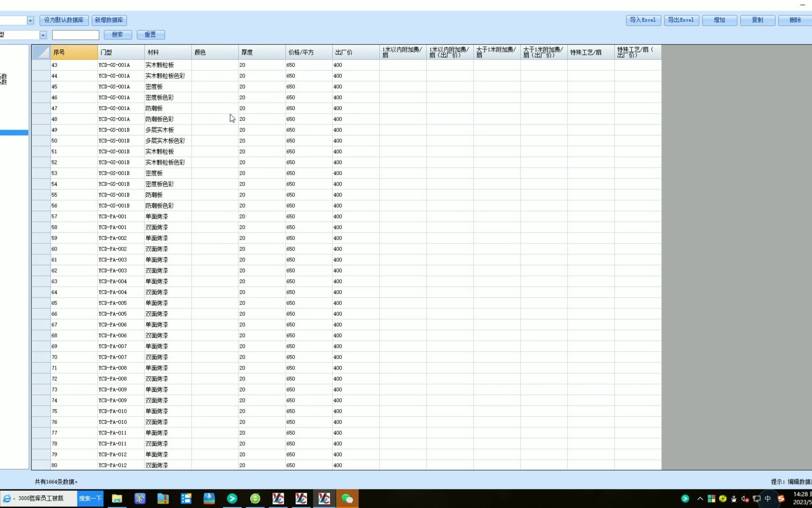Image resolution: width=812 pixels, height=508 pixels.
Task: Open the network status tray icon
Action: point(757,499)
